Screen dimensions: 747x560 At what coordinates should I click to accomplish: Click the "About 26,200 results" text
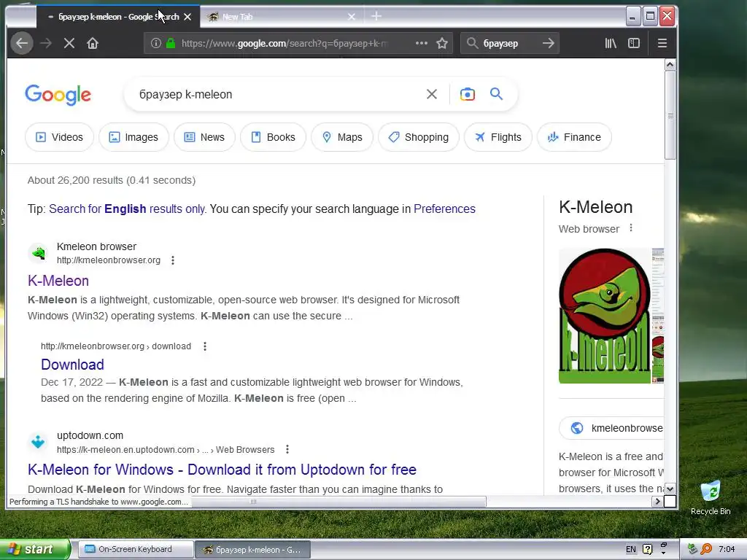point(75,181)
